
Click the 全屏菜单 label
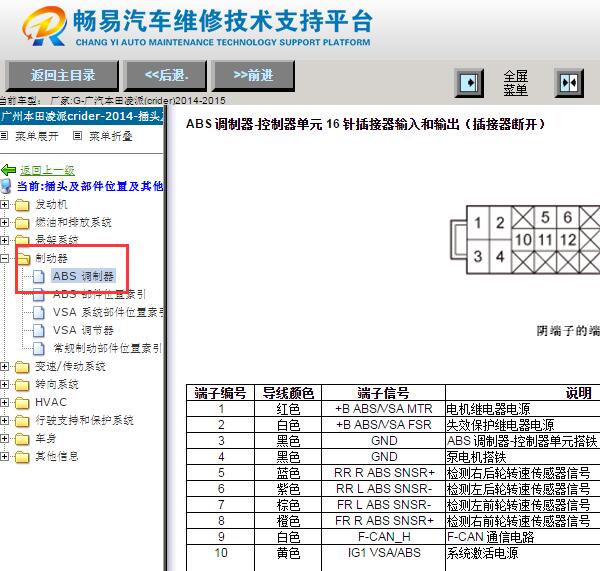[515, 83]
